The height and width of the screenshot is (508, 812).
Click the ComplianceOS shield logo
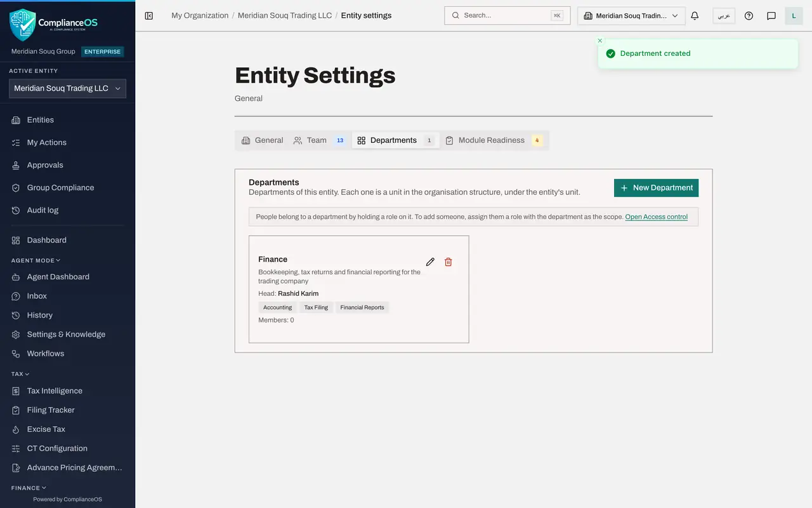23,25
